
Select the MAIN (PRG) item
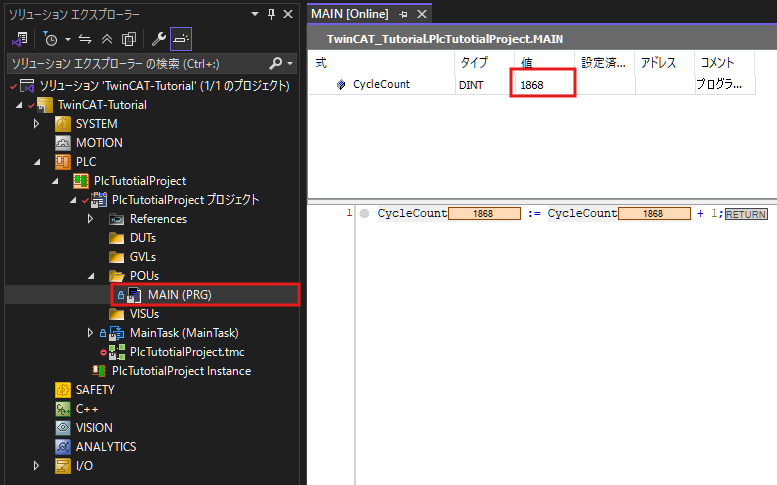click(x=179, y=295)
